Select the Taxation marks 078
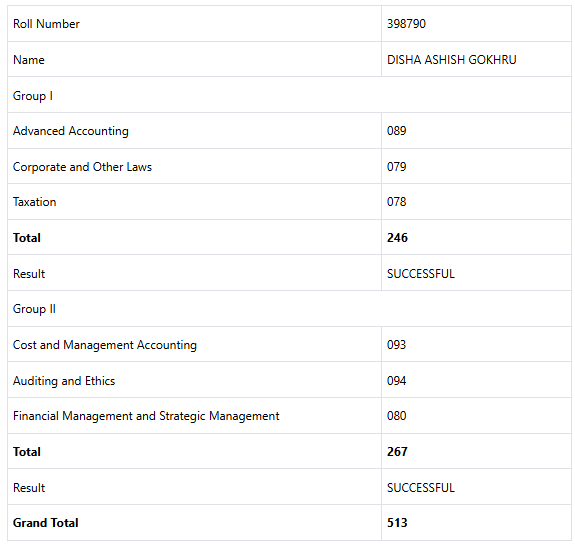Screen dimensions: 575x545 click(396, 202)
